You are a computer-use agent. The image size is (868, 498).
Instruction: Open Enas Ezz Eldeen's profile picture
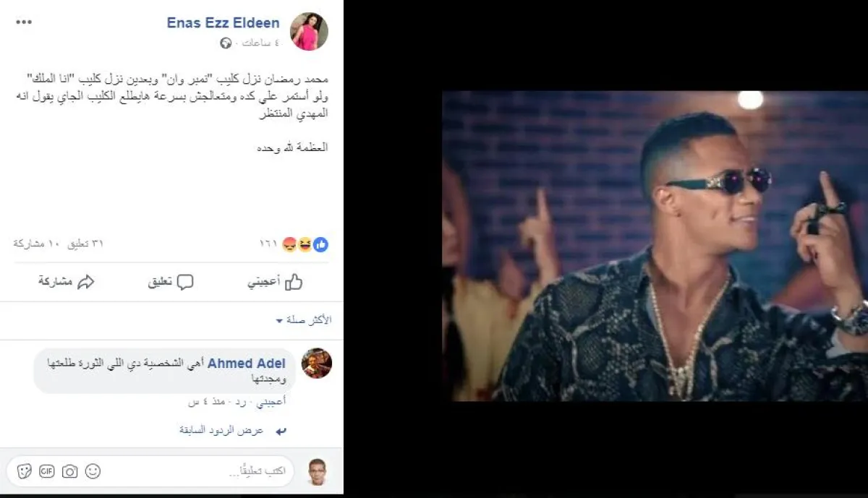(x=309, y=31)
